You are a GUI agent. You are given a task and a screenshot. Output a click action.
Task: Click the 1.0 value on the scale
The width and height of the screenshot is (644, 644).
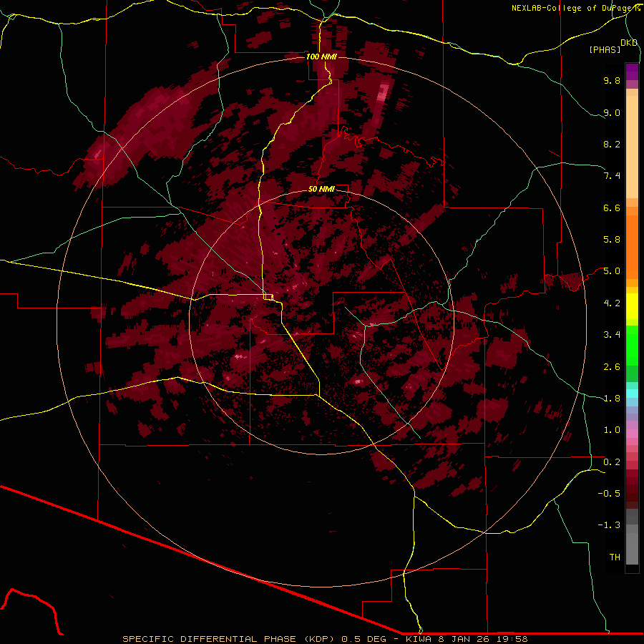pyautogui.click(x=612, y=430)
